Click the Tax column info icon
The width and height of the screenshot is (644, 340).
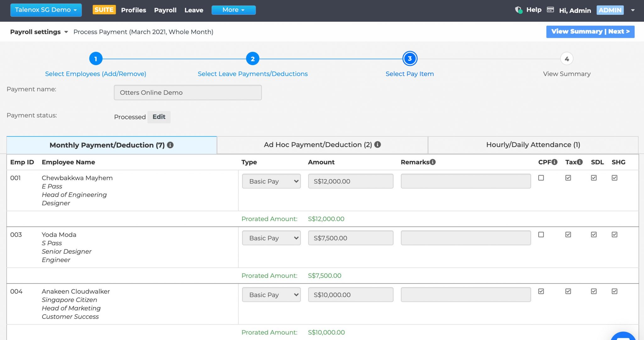[580, 161]
